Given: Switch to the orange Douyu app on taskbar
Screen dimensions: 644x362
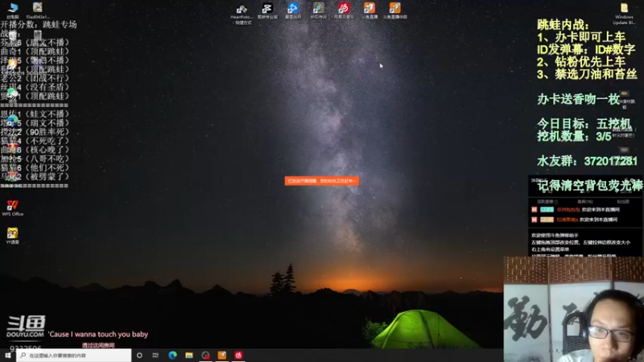Looking at the screenshot, I should (x=222, y=356).
